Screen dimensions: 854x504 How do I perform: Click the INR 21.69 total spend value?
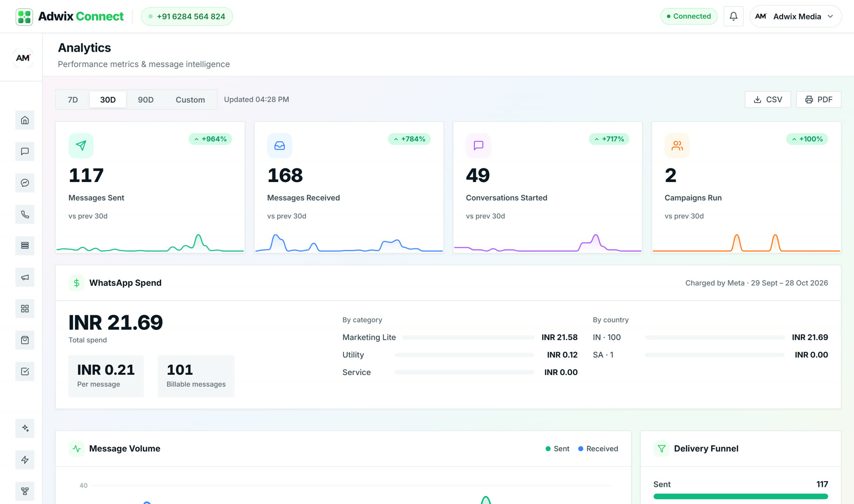click(116, 322)
